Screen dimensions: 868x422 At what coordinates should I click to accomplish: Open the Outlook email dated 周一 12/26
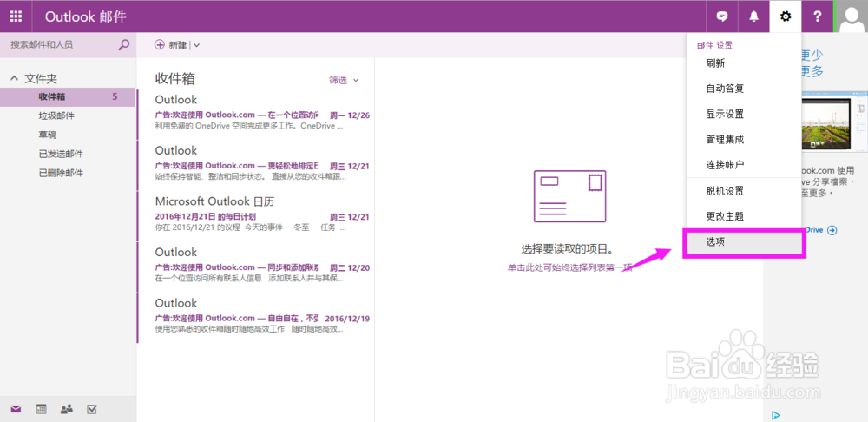256,114
